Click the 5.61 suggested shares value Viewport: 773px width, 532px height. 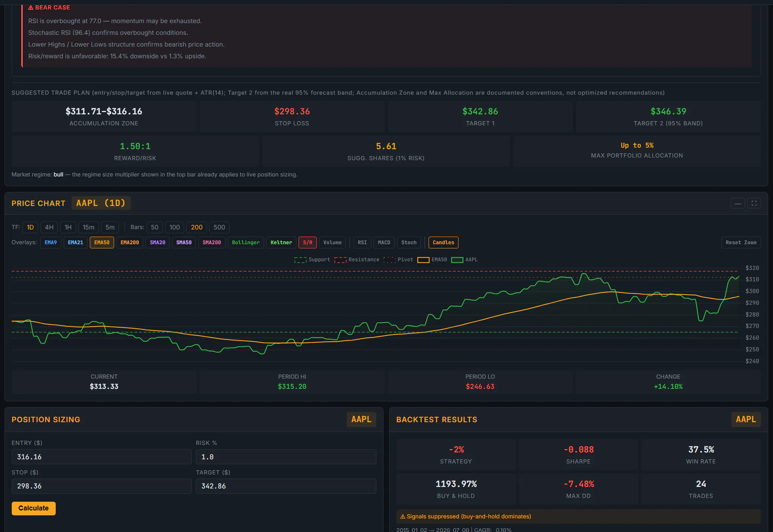coord(386,146)
